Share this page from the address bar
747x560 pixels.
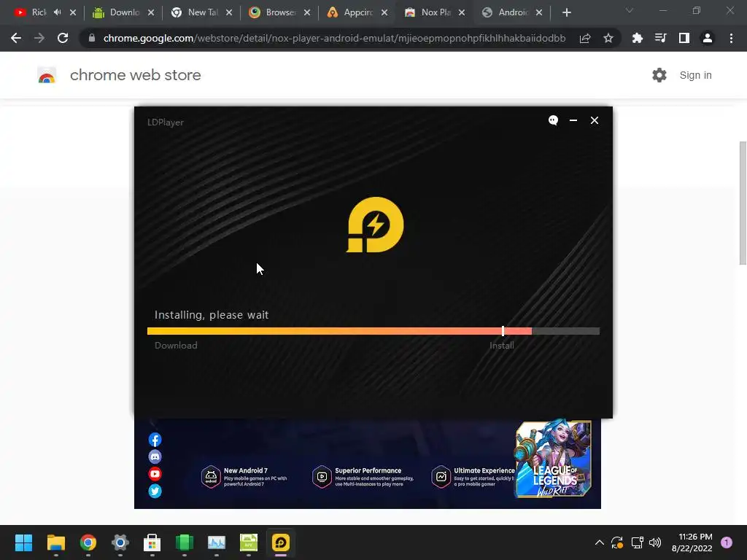[585, 38]
